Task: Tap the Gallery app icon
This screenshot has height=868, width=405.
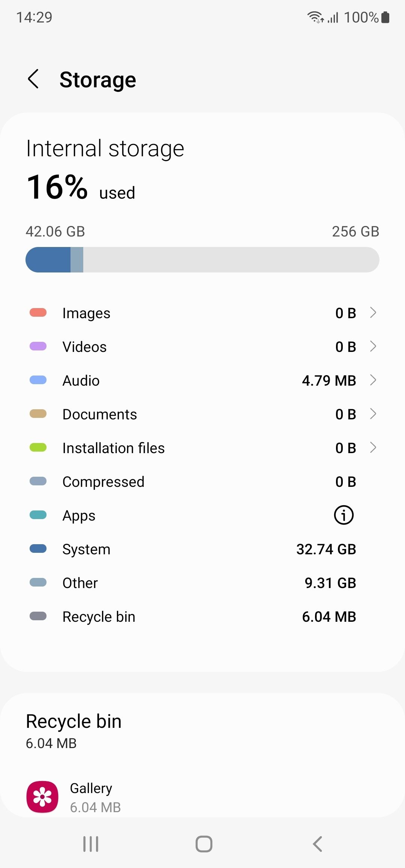Action: pos(42,797)
